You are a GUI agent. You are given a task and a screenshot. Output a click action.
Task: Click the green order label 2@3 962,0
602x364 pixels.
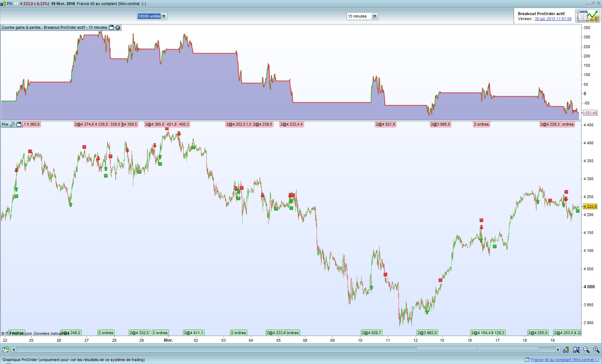427,333
